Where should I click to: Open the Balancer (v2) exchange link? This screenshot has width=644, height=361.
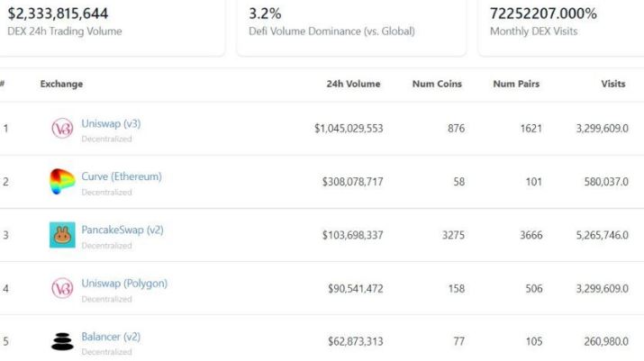click(111, 337)
